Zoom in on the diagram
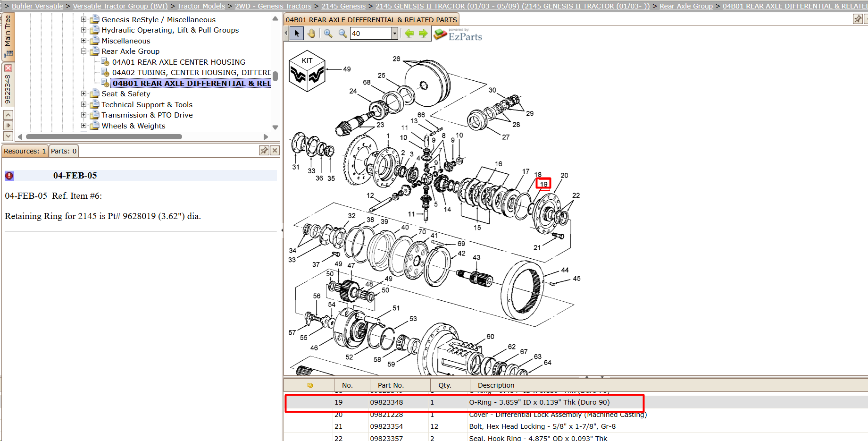Viewport: 868px width, 441px height. pyautogui.click(x=328, y=34)
